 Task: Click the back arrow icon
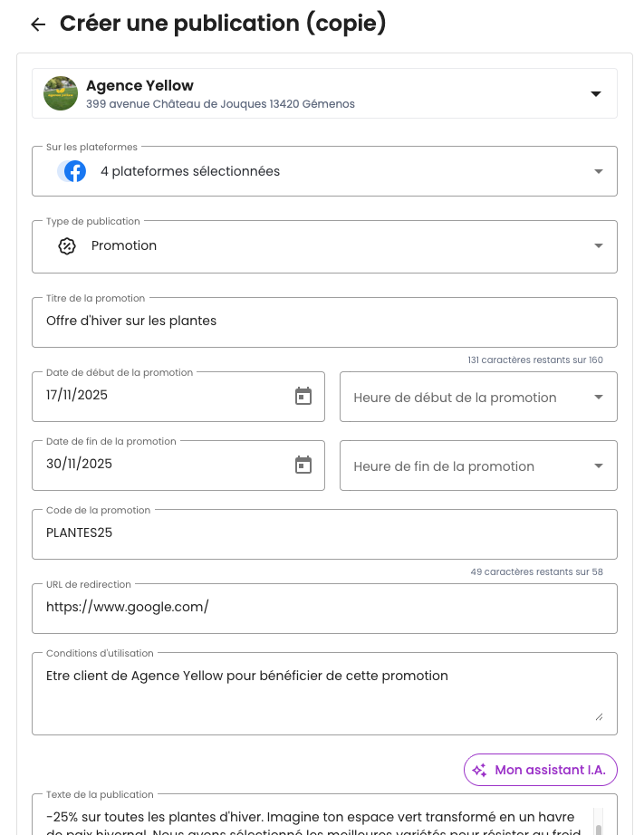[x=38, y=24]
